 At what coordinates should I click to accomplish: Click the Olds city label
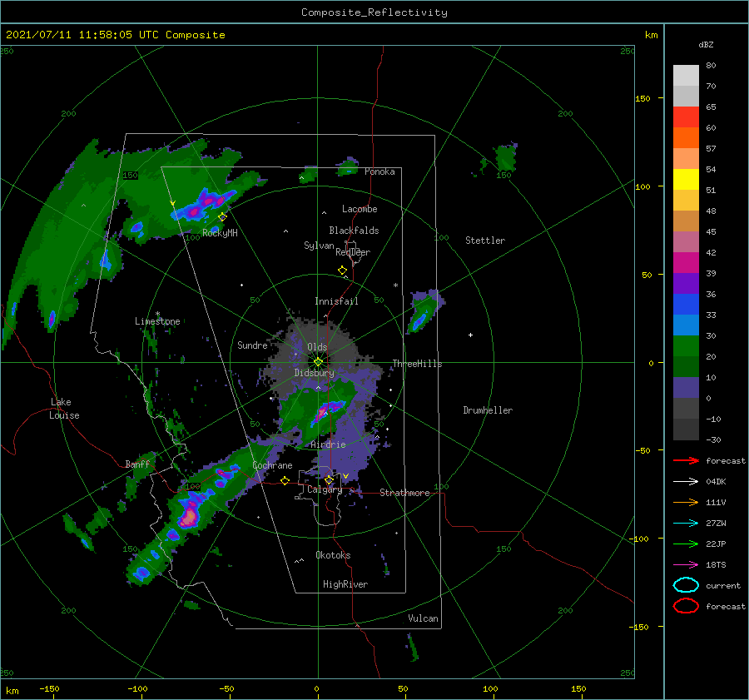tap(317, 347)
